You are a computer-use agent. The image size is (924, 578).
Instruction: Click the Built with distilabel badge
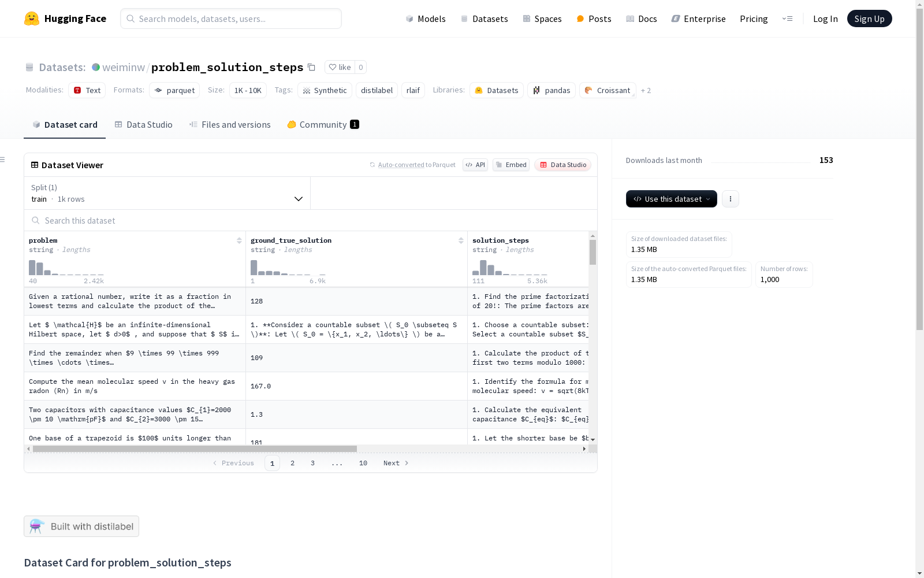81,526
